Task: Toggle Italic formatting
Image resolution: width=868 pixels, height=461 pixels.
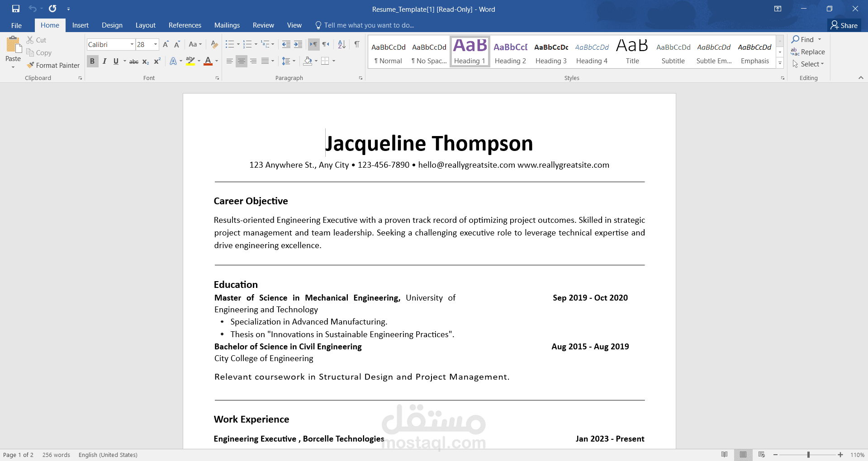Action: coord(104,61)
